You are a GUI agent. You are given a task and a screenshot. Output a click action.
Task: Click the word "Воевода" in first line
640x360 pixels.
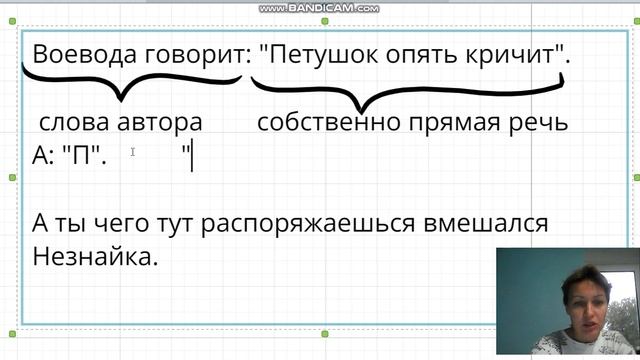point(84,54)
